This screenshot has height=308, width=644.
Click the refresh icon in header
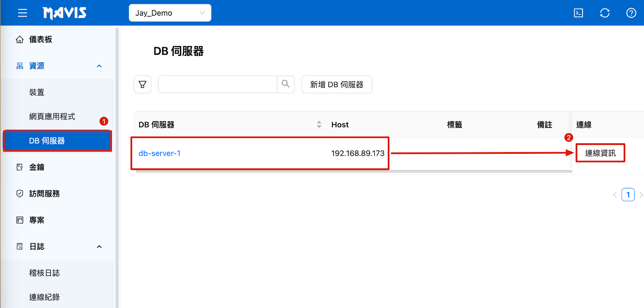(x=605, y=13)
